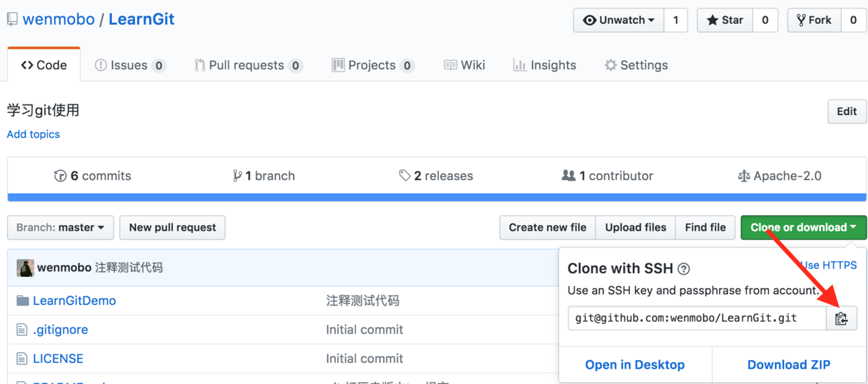Click the file icon next to LICENSE

(x=22, y=358)
